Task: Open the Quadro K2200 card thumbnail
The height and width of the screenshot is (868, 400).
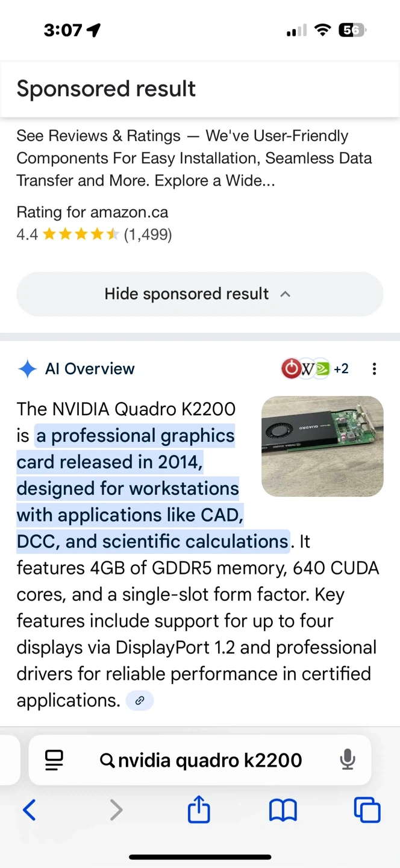Action: 322,446
